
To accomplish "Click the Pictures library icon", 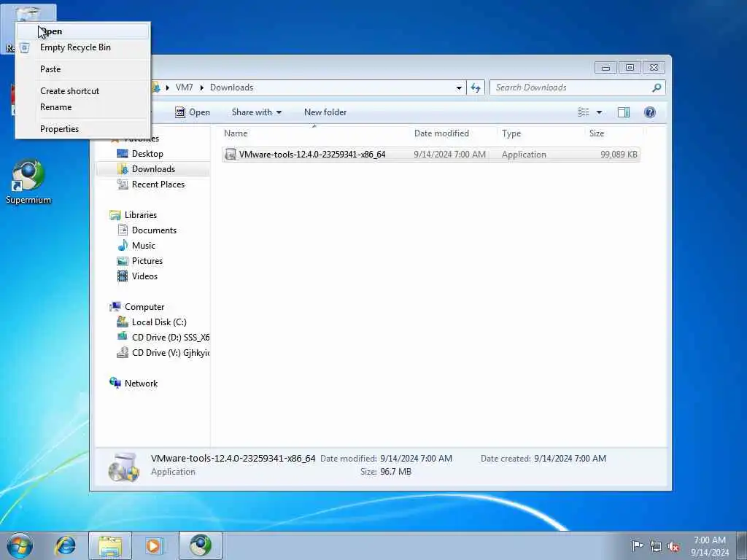I will [x=123, y=261].
